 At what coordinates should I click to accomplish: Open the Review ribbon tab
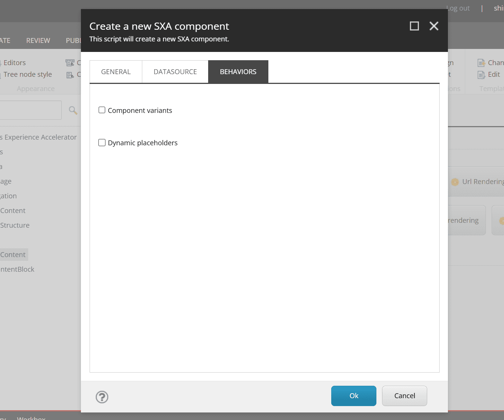(38, 41)
